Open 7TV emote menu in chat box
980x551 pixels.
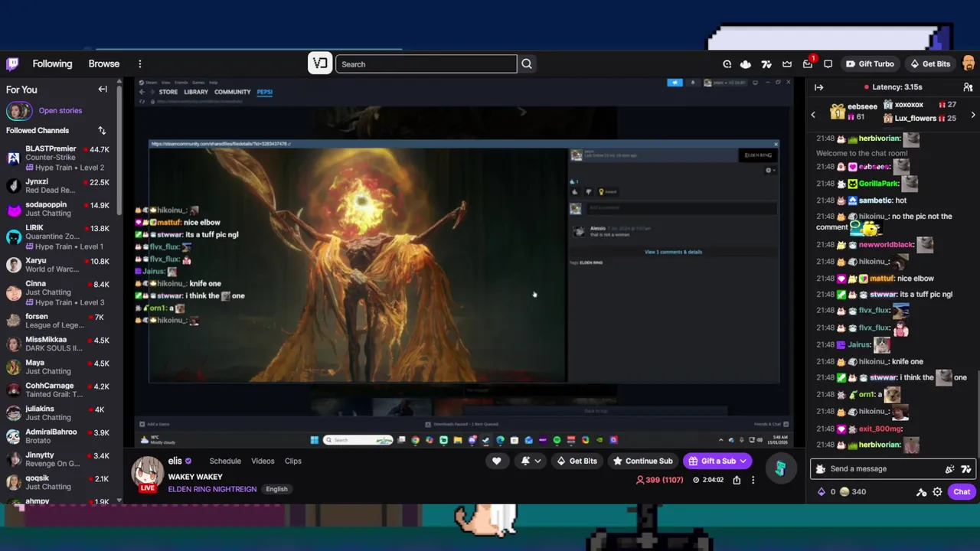coord(966,469)
